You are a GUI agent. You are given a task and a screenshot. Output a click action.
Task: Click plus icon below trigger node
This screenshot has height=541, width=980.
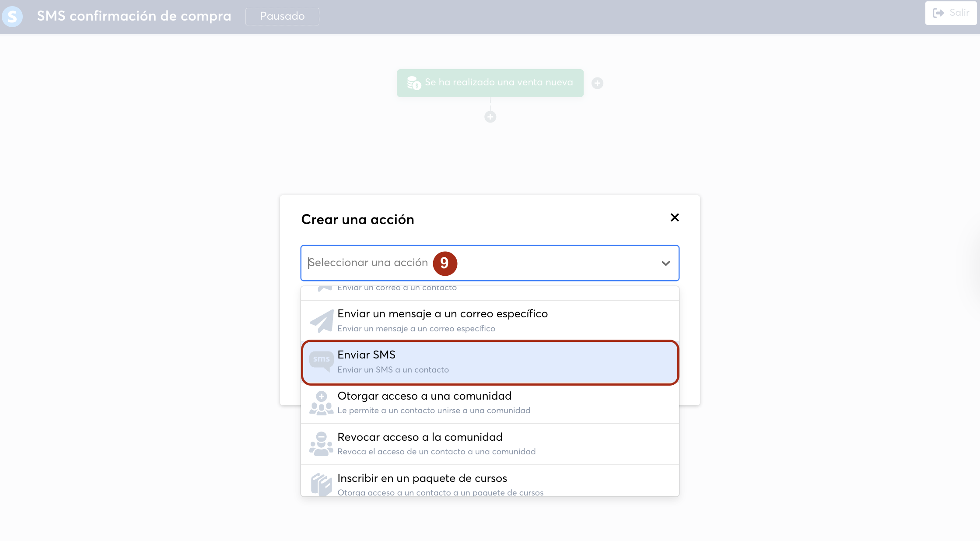(x=490, y=117)
